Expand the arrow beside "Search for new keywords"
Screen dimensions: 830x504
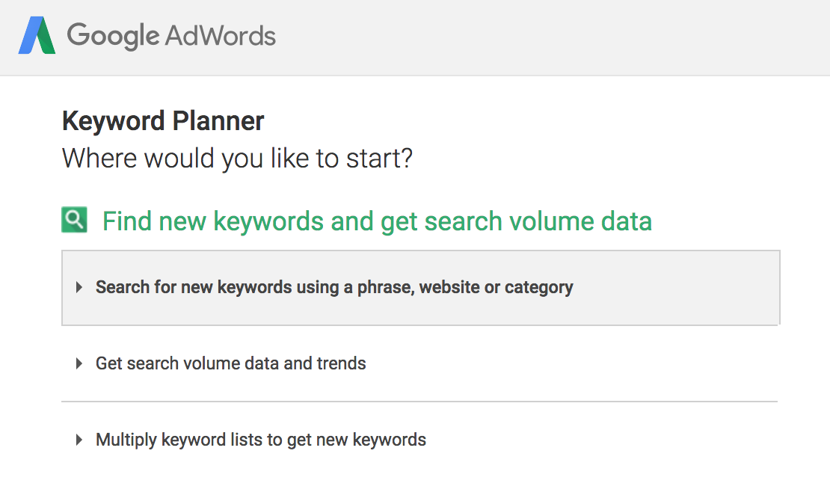pyautogui.click(x=79, y=288)
